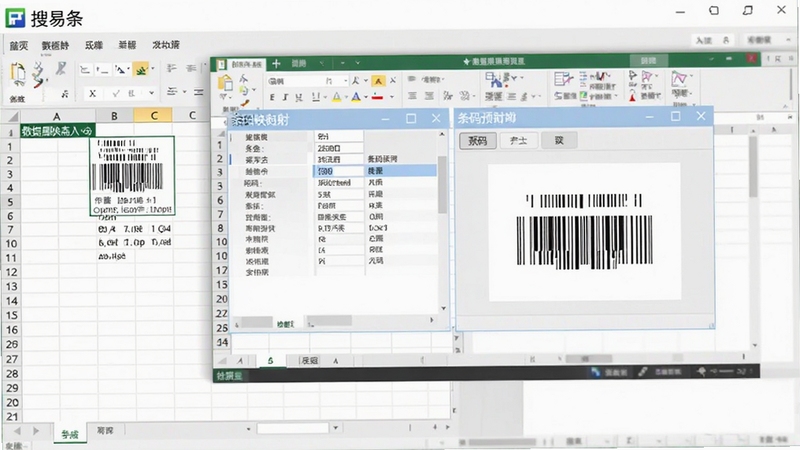Click the Italic button in the front Excel ribbon
Screen dimensions: 800x450
(x=285, y=97)
